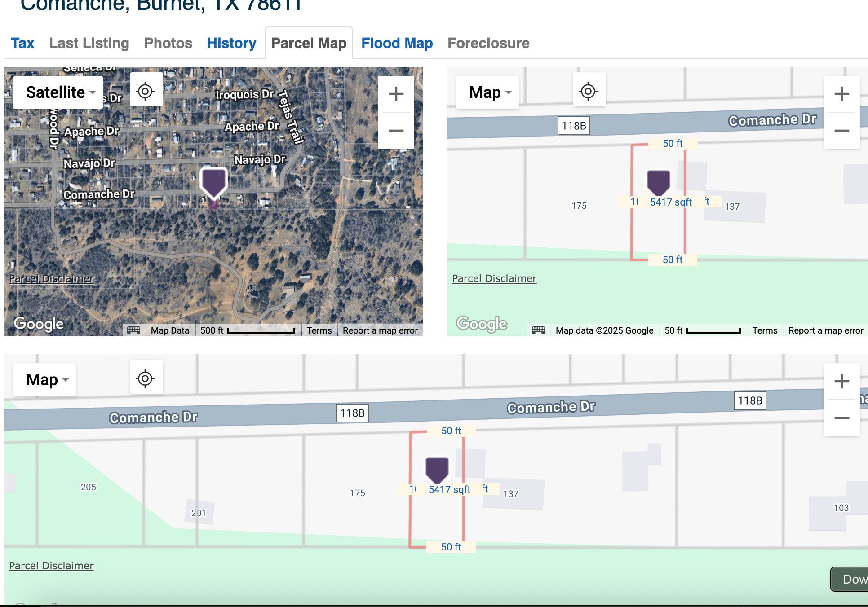
Task: Zoom out on the satellite map
Action: [396, 131]
